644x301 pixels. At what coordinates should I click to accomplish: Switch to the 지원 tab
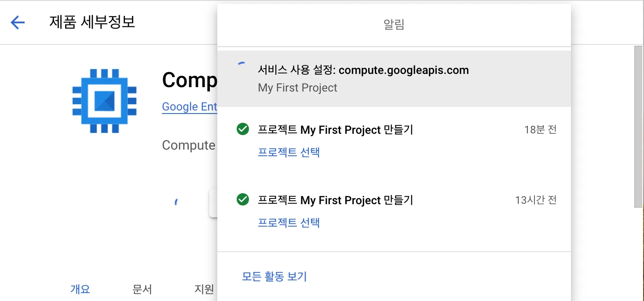[x=204, y=289]
